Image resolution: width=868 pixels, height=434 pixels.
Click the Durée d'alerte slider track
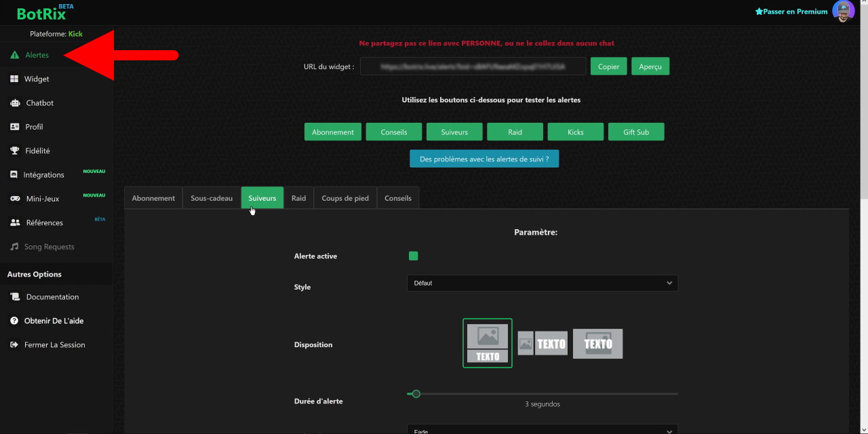[x=542, y=393]
